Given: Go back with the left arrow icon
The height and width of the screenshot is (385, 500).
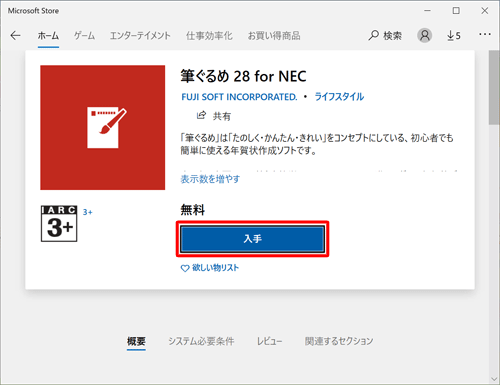Looking at the screenshot, I should pyautogui.click(x=15, y=35).
